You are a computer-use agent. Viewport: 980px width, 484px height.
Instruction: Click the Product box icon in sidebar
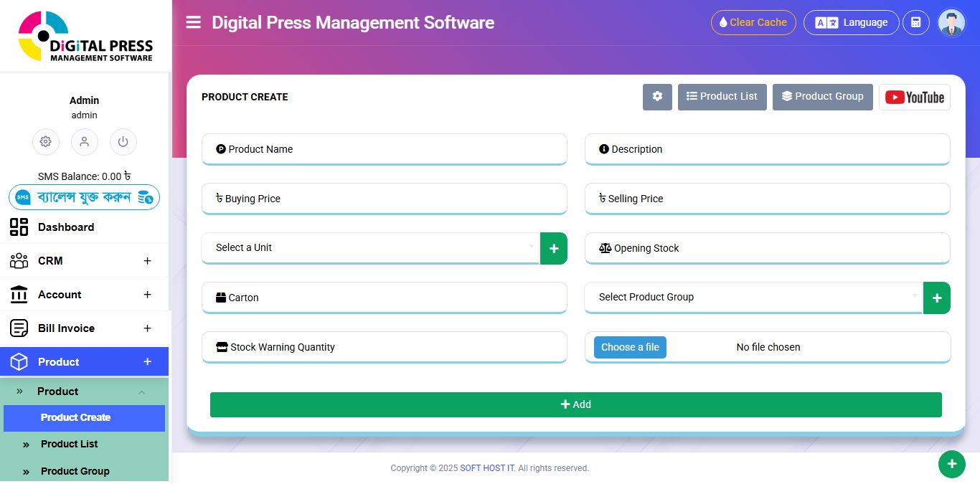19,362
